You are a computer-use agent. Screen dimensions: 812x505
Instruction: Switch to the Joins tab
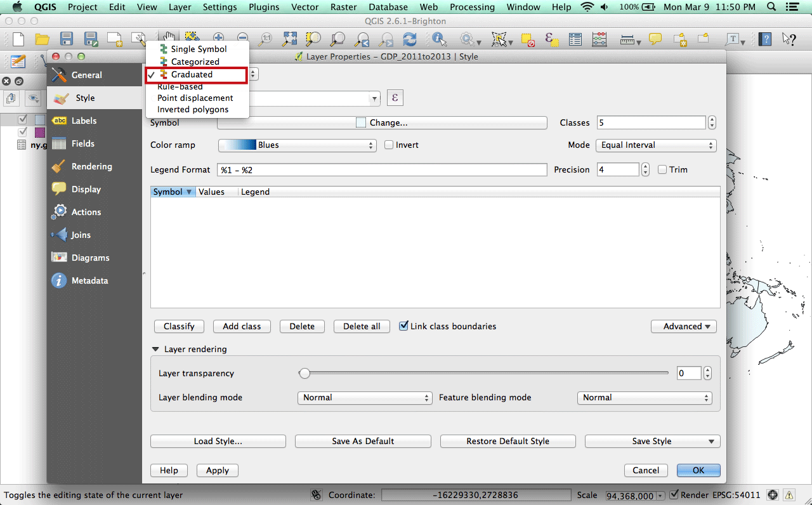click(x=95, y=235)
